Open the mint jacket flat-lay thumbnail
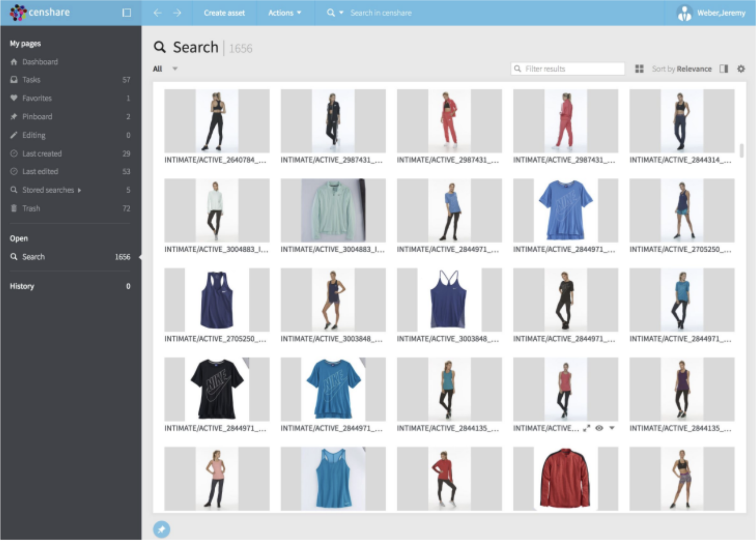This screenshot has width=756, height=541. (x=333, y=210)
